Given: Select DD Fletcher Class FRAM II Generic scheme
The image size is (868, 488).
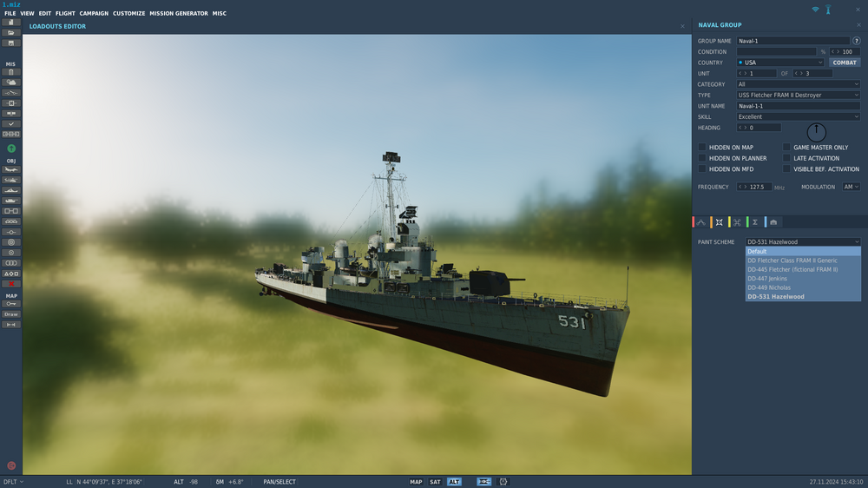Looking at the screenshot, I should [803, 260].
